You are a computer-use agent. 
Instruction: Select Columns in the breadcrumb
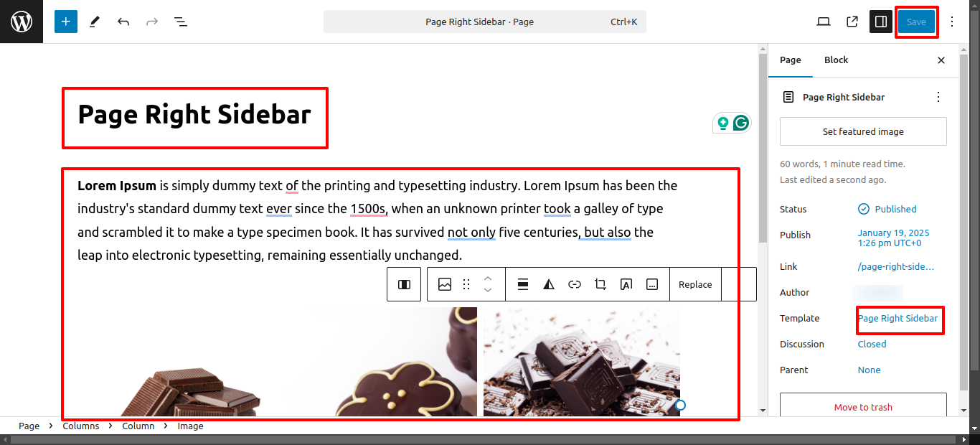[81, 426]
